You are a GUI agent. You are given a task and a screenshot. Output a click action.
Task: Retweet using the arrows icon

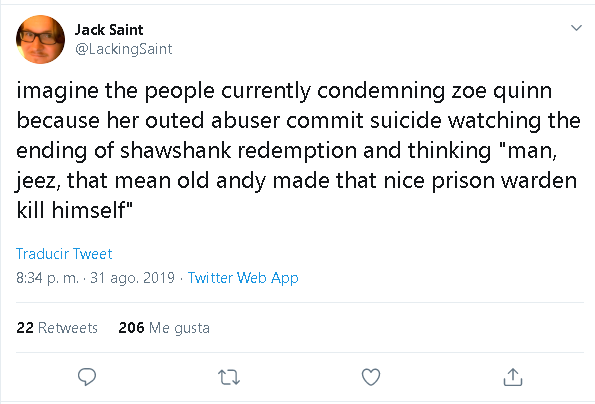[x=229, y=377]
